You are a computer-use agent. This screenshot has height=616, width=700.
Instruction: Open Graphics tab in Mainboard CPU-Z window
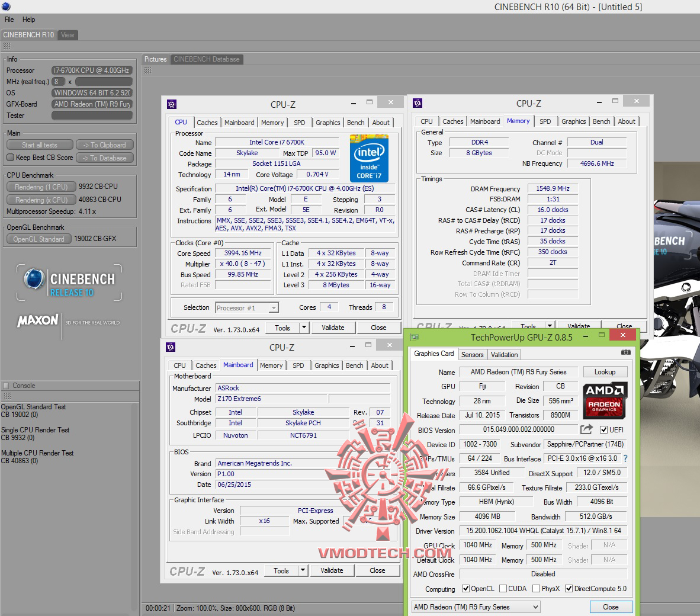pyautogui.click(x=327, y=365)
